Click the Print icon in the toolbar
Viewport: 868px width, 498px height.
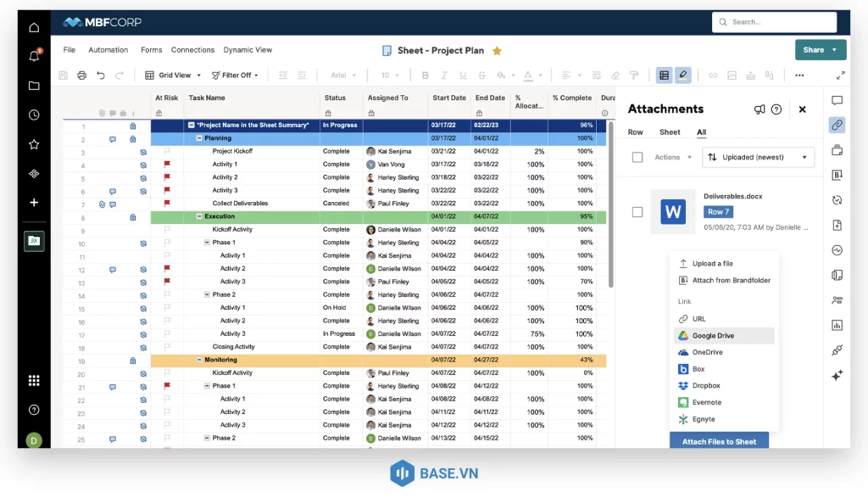click(x=81, y=76)
